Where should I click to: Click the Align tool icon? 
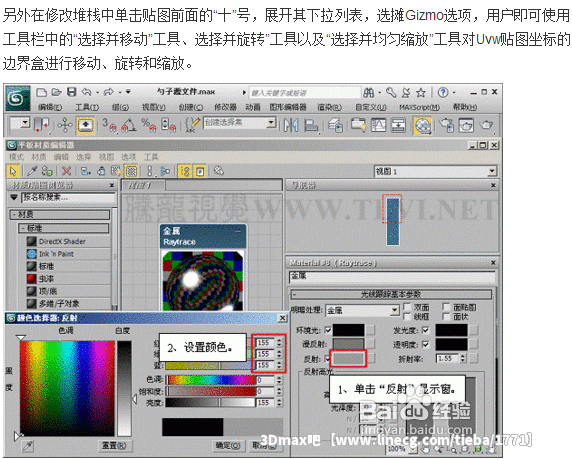[311, 125]
